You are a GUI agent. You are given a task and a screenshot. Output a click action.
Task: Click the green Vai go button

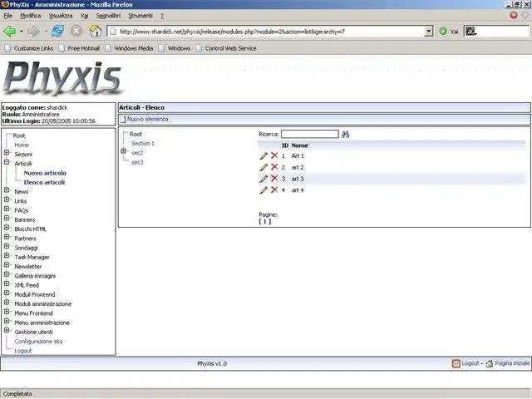(x=443, y=32)
